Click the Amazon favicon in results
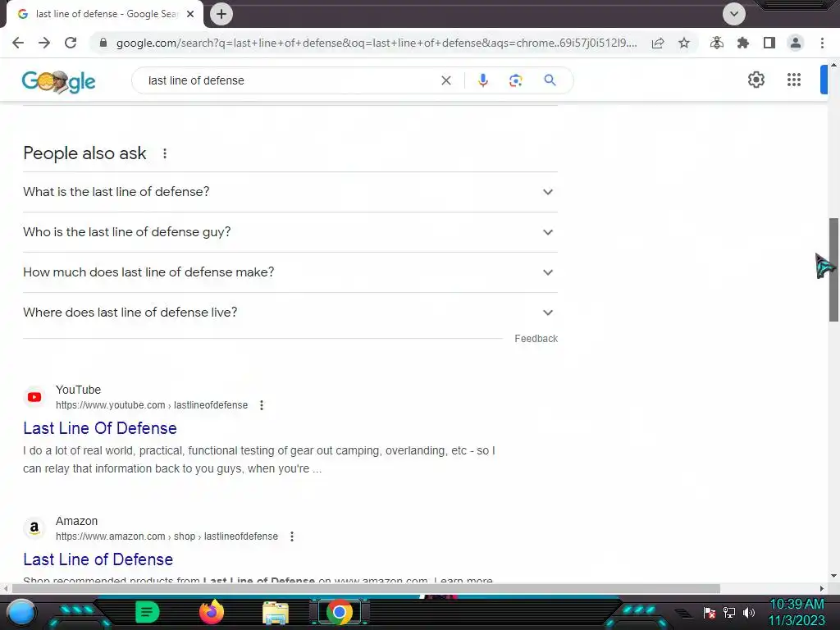 point(34,528)
